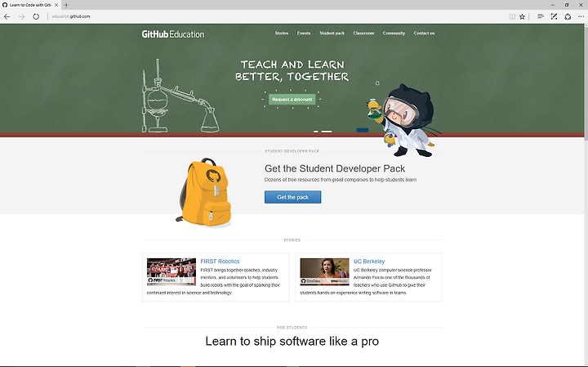Click the Get the Student Developer Pack heading
588x367 pixels.
coord(335,168)
